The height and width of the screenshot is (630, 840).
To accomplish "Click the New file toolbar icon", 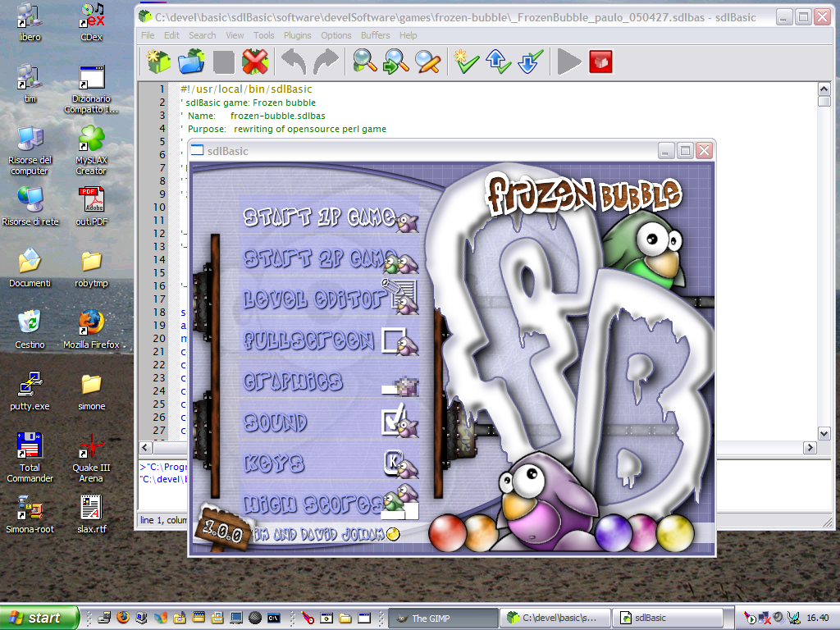I will [x=158, y=62].
